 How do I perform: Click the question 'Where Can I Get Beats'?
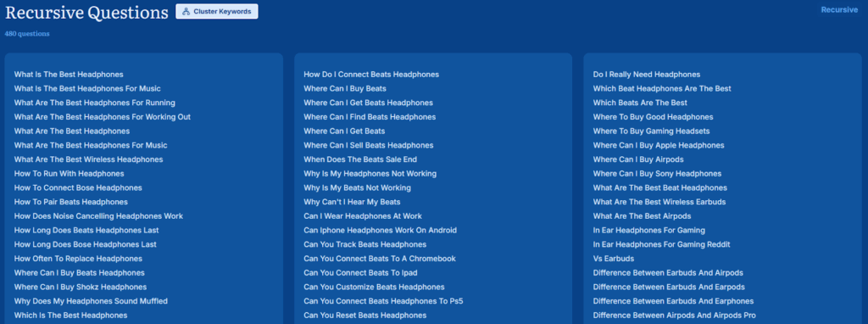click(x=344, y=131)
